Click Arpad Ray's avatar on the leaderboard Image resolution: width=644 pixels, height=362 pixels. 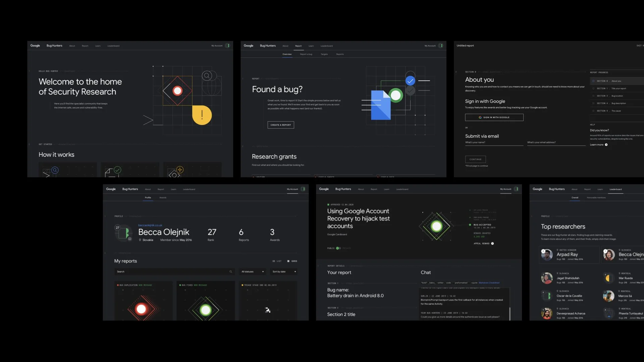coord(547,255)
